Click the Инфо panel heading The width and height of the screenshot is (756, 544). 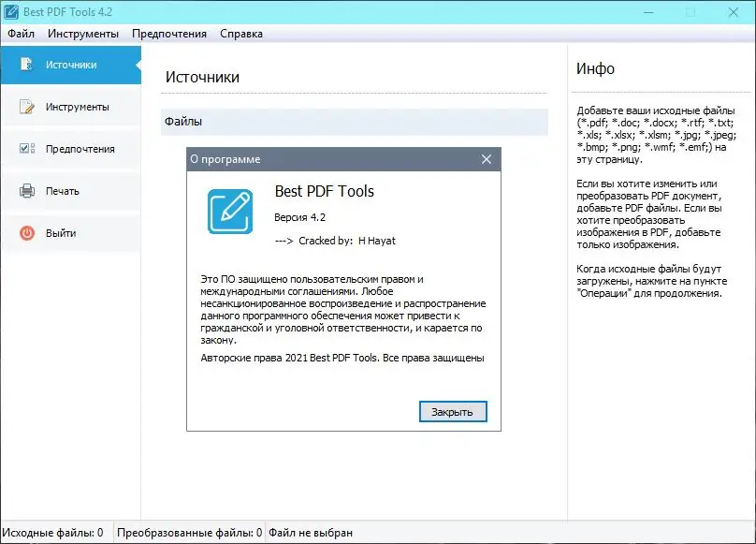click(x=597, y=68)
